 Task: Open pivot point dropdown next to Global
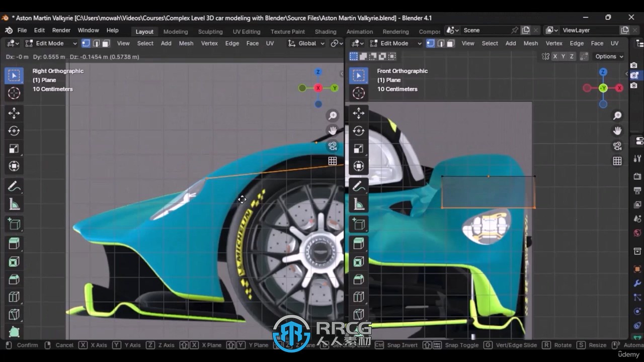click(337, 43)
